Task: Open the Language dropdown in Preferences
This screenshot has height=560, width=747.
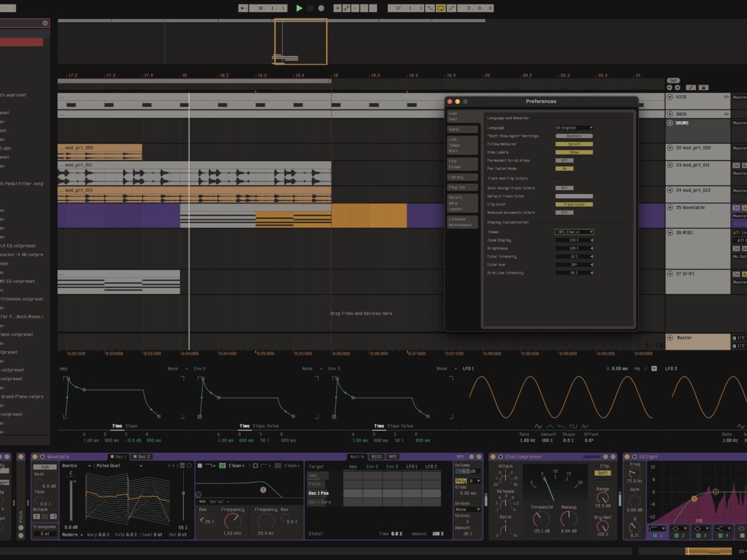Action: point(573,128)
